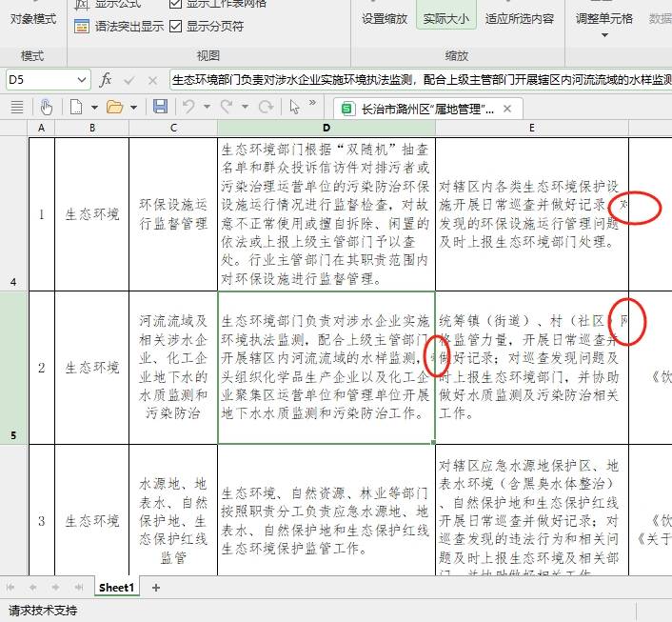Viewport: 672px width, 622px height.
Task: Toggle the 显示工作表网格 checkbox
Action: tap(176, 4)
